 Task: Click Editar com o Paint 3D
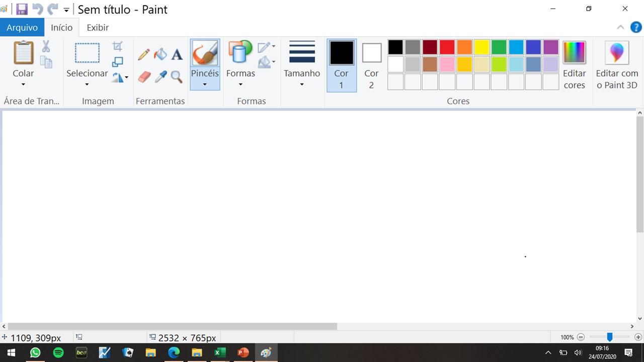[x=617, y=66]
